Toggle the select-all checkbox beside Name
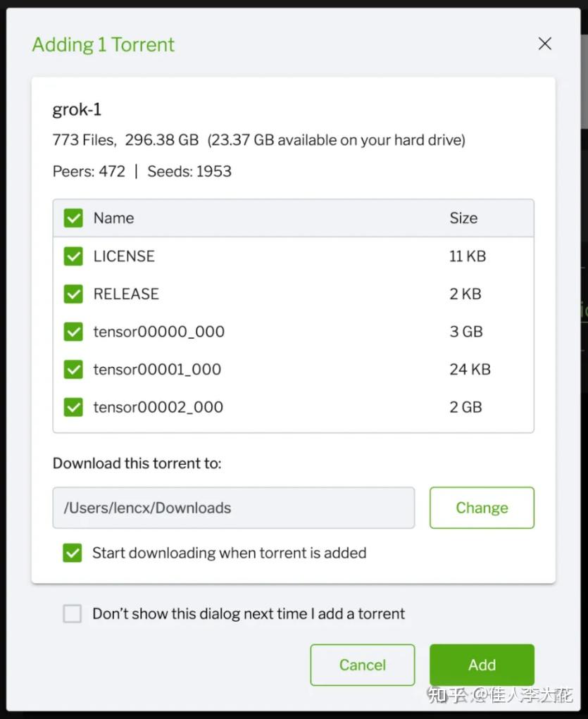The image size is (588, 719). (x=73, y=218)
